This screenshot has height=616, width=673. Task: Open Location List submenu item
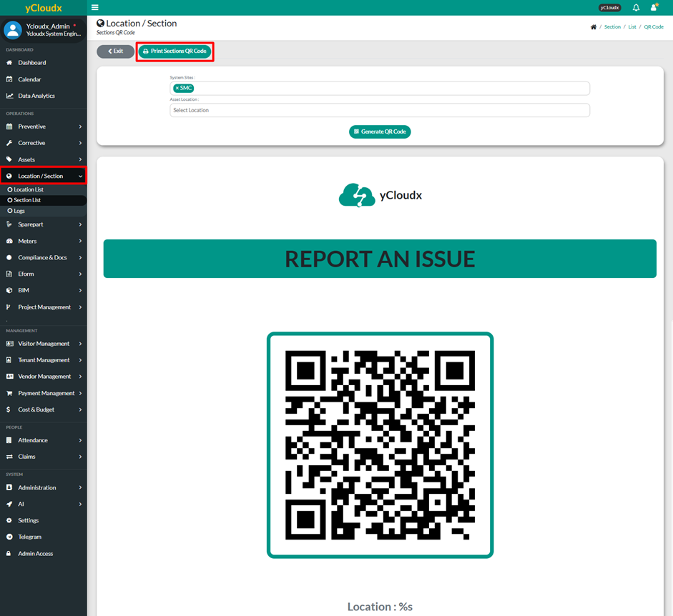44,189
